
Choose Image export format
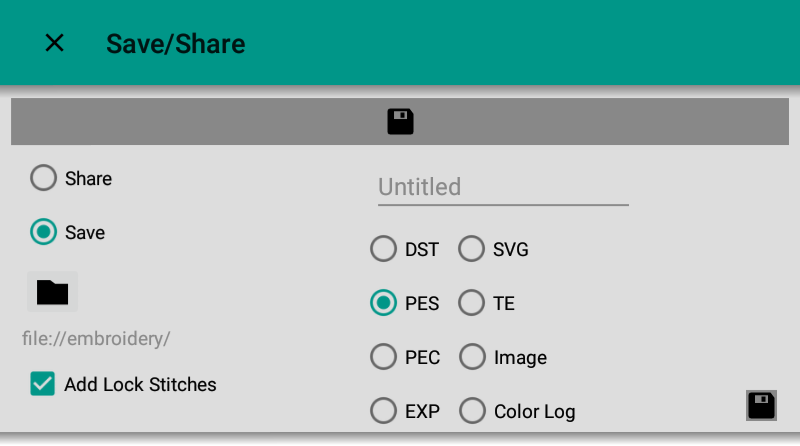tap(471, 357)
